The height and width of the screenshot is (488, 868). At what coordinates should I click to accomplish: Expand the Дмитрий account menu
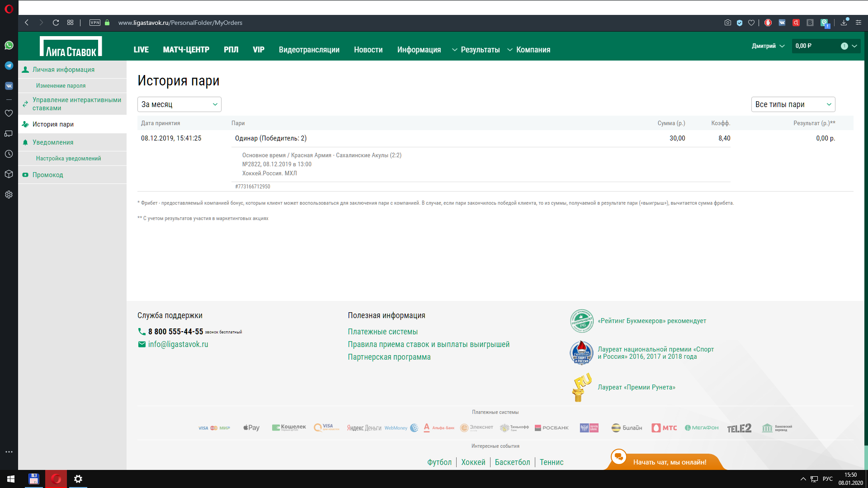768,46
